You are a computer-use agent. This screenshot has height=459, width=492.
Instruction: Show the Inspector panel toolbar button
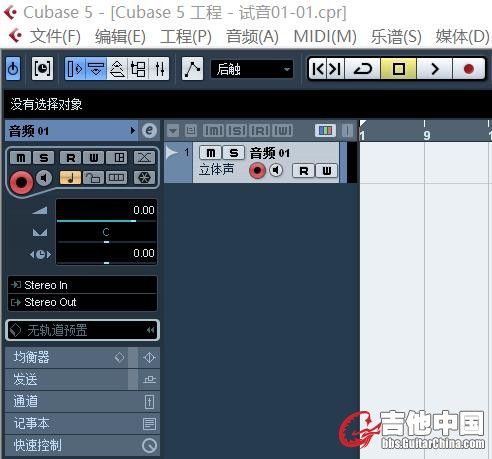(x=75, y=69)
